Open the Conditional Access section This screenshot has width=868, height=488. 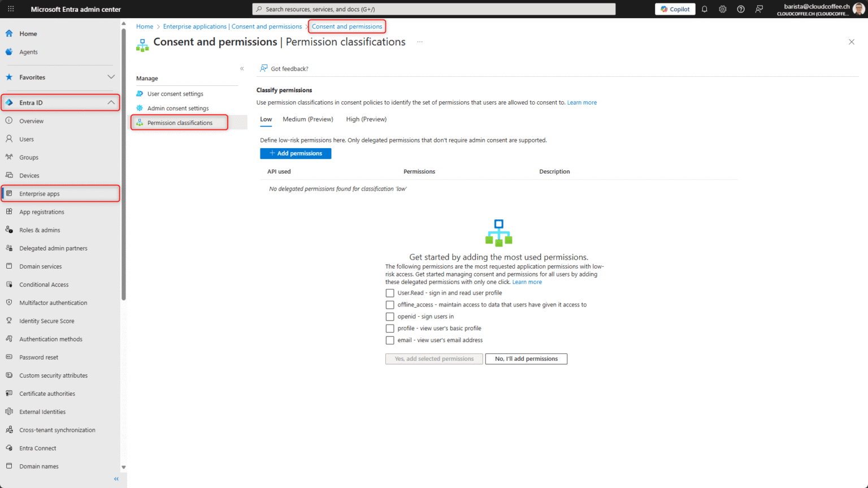point(44,284)
